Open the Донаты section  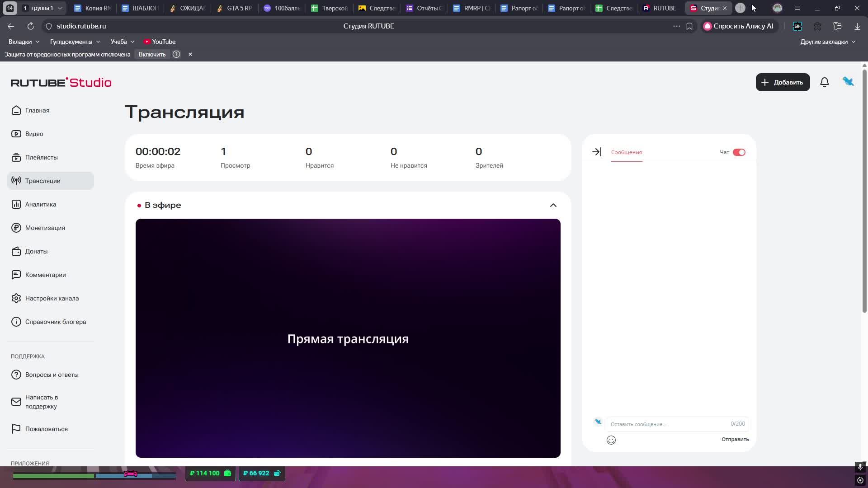click(x=36, y=251)
